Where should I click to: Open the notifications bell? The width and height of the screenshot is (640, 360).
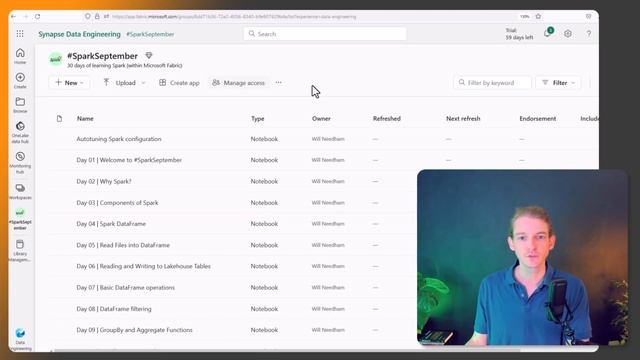(x=548, y=33)
